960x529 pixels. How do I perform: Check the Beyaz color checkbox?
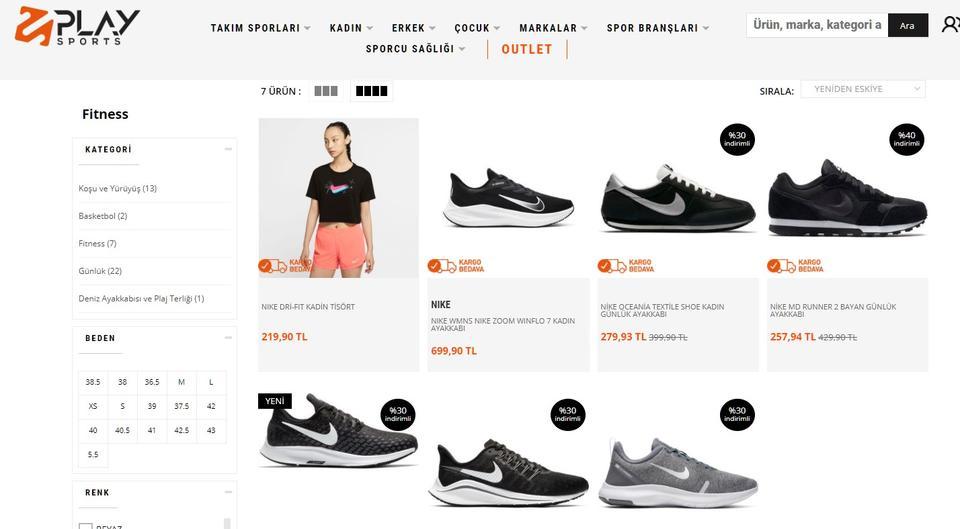(x=86, y=526)
